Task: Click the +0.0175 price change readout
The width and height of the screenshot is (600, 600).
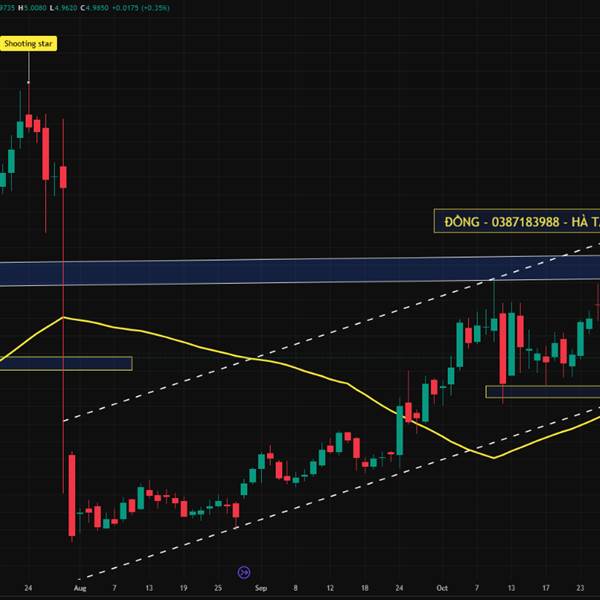Action: (x=125, y=8)
